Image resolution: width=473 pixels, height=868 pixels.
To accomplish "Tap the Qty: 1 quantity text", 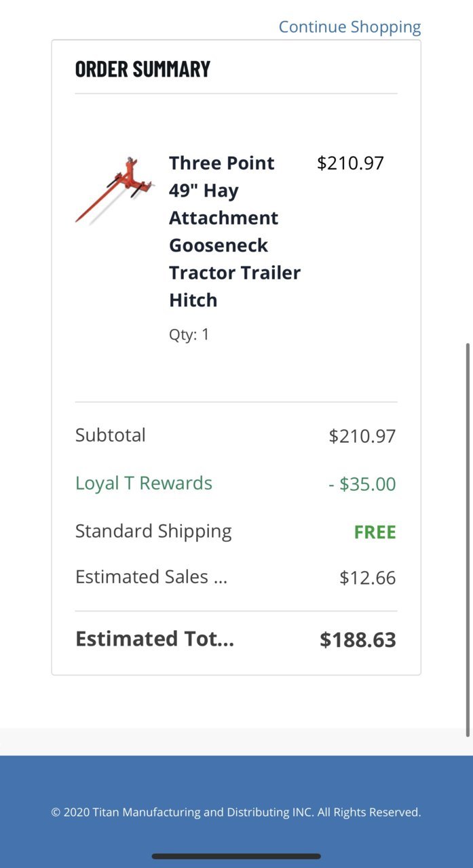I will (x=189, y=334).
